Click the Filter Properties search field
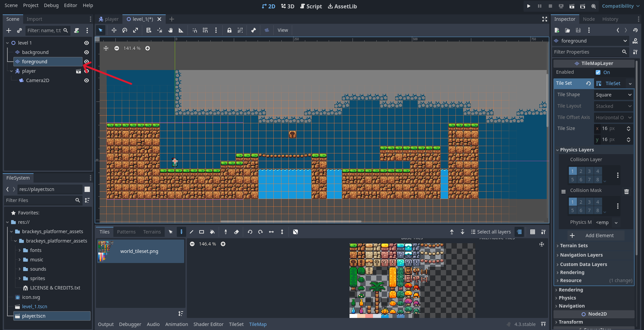The image size is (644, 330). click(x=590, y=52)
